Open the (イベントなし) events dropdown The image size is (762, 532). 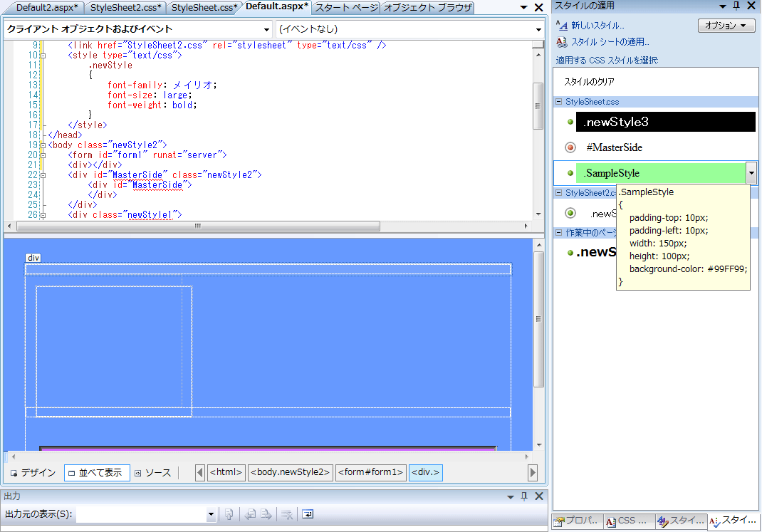pos(538,30)
